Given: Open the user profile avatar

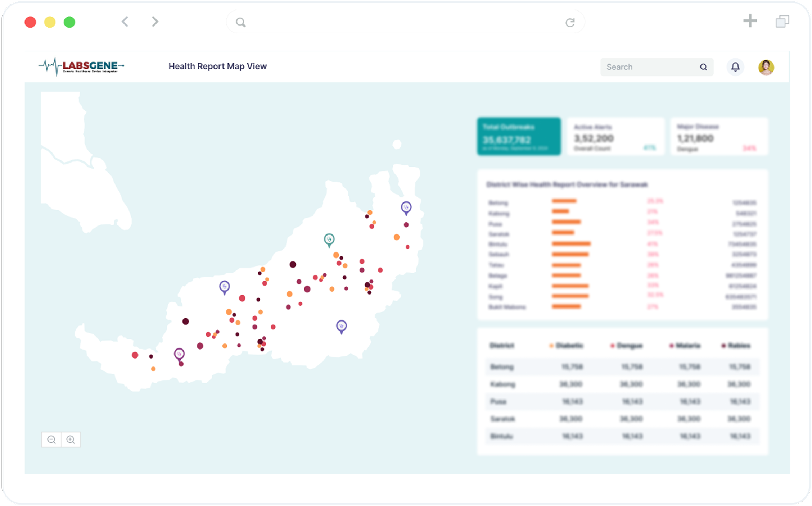Looking at the screenshot, I should (x=766, y=67).
